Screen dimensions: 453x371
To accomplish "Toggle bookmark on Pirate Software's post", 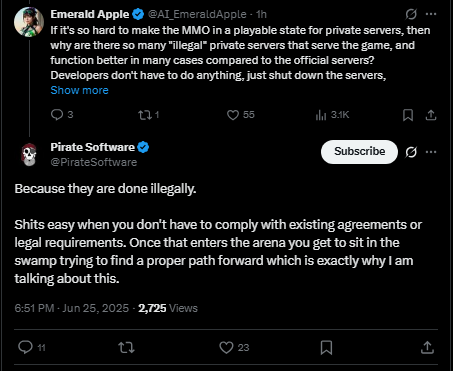I will (x=326, y=347).
